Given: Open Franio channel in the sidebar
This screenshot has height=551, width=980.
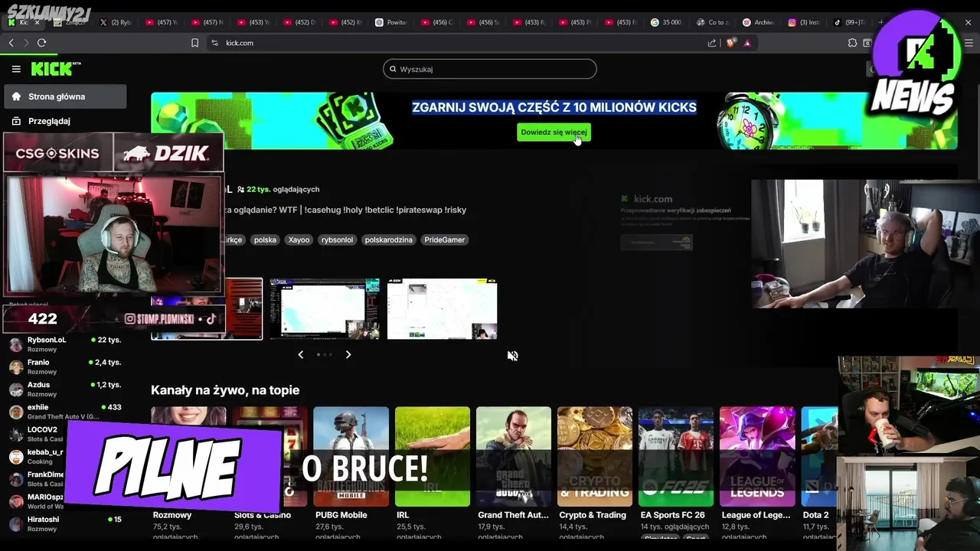Looking at the screenshot, I should pos(65,367).
